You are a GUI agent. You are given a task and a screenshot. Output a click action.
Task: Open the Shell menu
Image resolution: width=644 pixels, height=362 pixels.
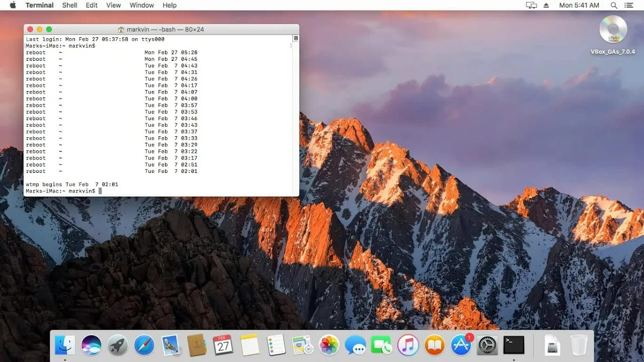point(69,5)
